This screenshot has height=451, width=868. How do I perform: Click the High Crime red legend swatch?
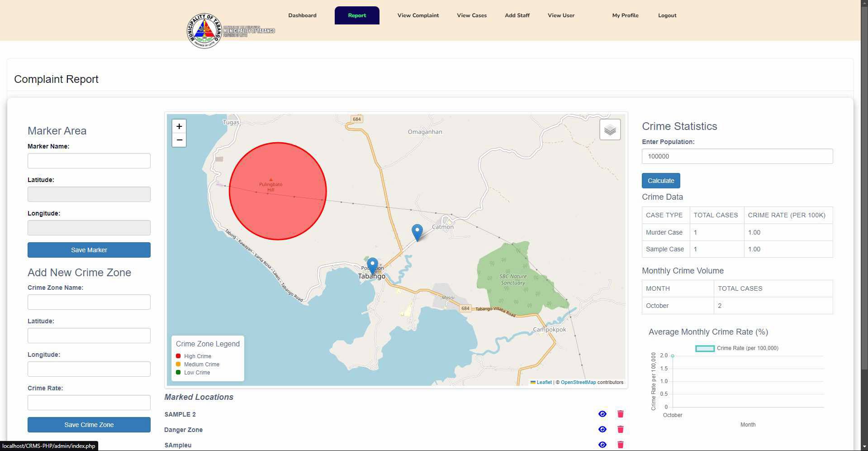178,356
